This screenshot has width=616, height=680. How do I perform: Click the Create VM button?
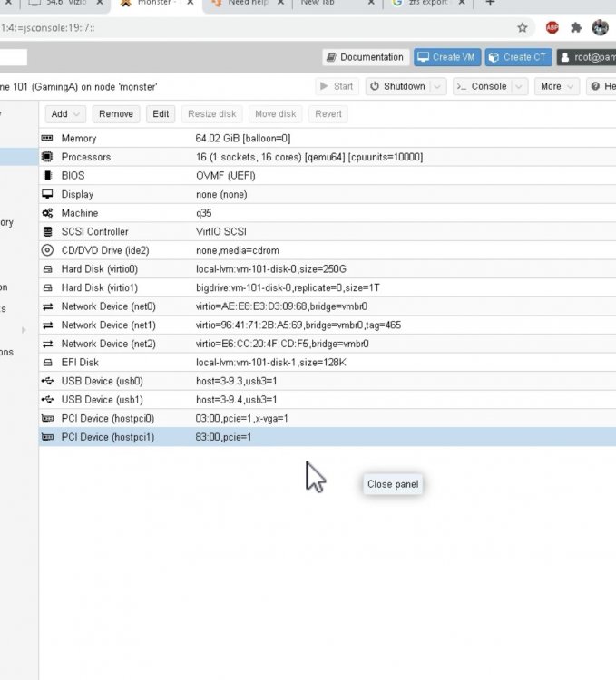pyautogui.click(x=447, y=57)
